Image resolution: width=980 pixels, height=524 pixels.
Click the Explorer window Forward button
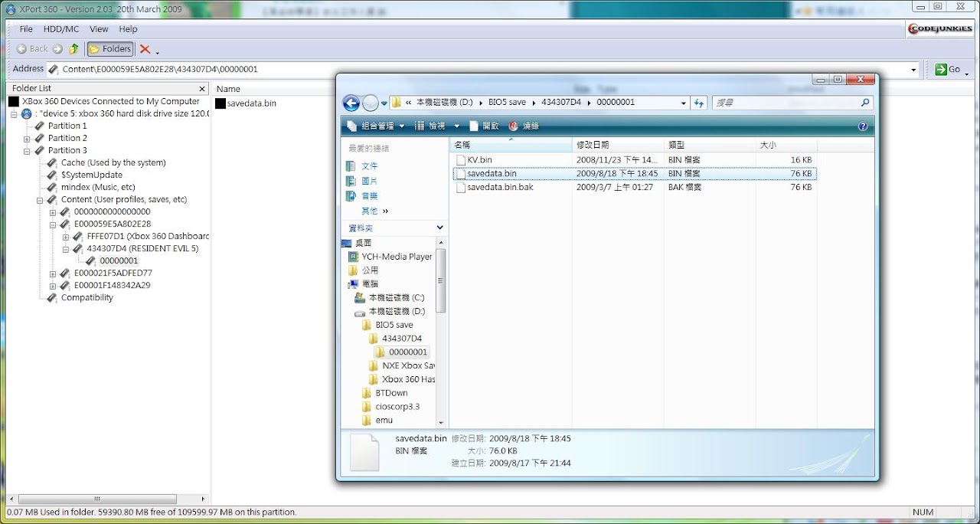(x=371, y=103)
